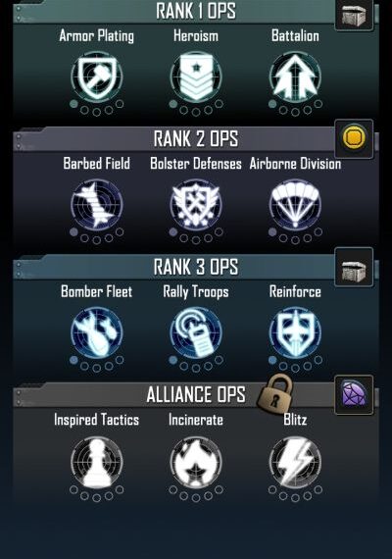Image resolution: width=392 pixels, height=559 pixels.
Task: Click the Rank 2 Ops gold coin button
Action: point(354,138)
